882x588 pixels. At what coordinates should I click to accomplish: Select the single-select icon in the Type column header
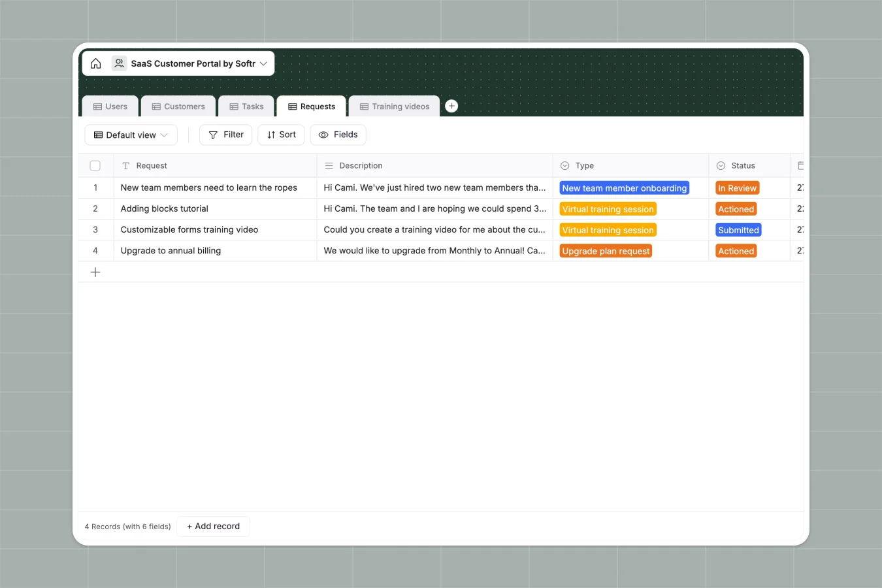tap(564, 165)
